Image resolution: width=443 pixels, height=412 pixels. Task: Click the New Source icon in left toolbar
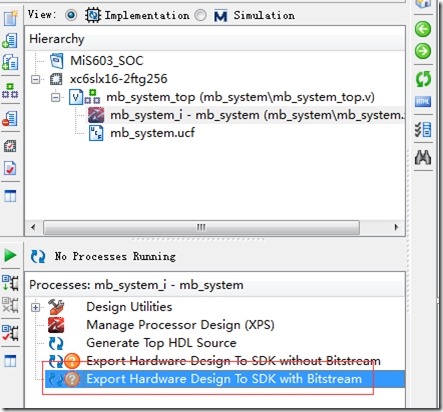[x=10, y=18]
